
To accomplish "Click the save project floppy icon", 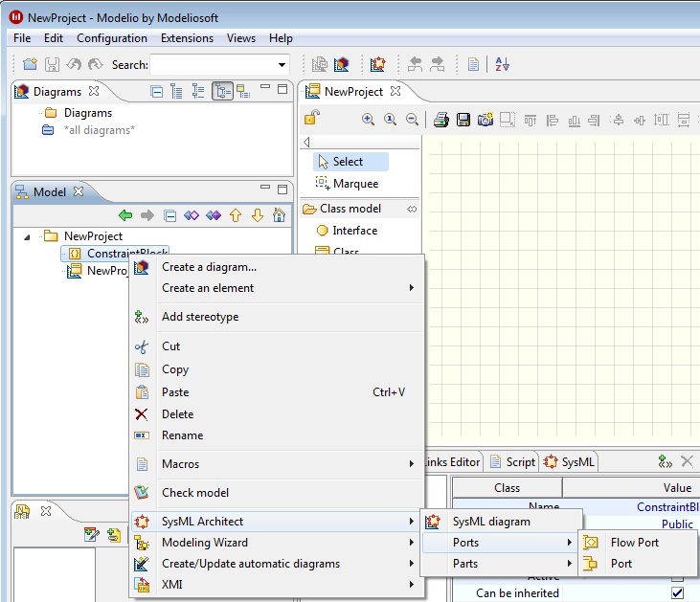I will tap(52, 64).
